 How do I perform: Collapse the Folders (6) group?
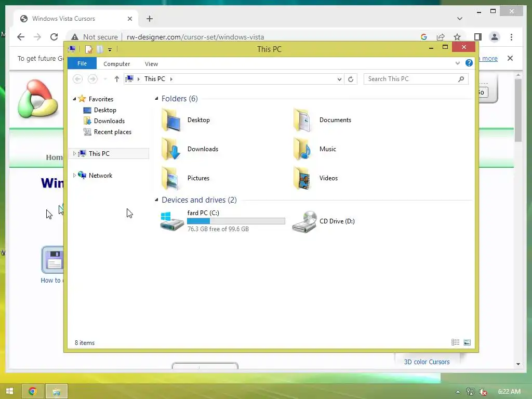pos(156,99)
